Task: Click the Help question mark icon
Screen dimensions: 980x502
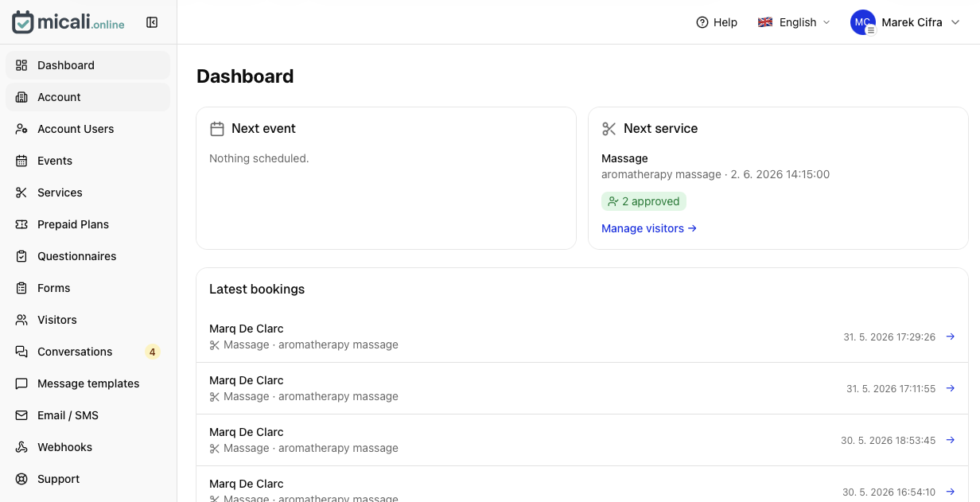Action: (702, 22)
